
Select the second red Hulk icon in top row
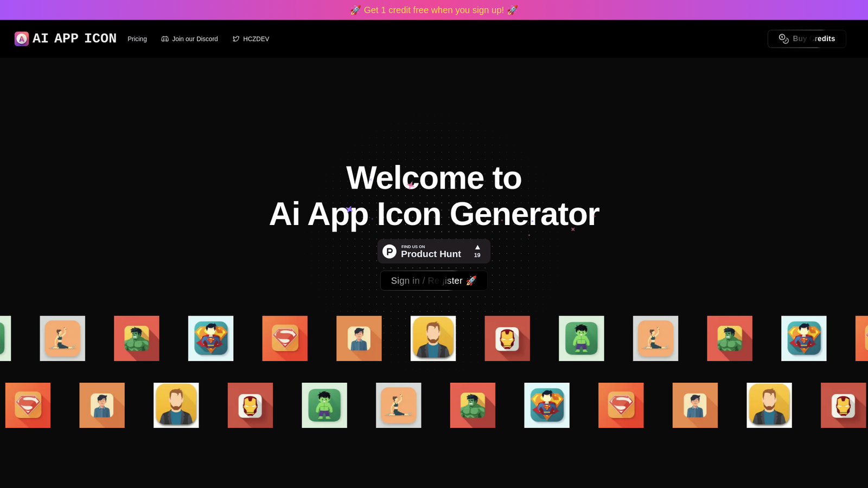pos(730,338)
